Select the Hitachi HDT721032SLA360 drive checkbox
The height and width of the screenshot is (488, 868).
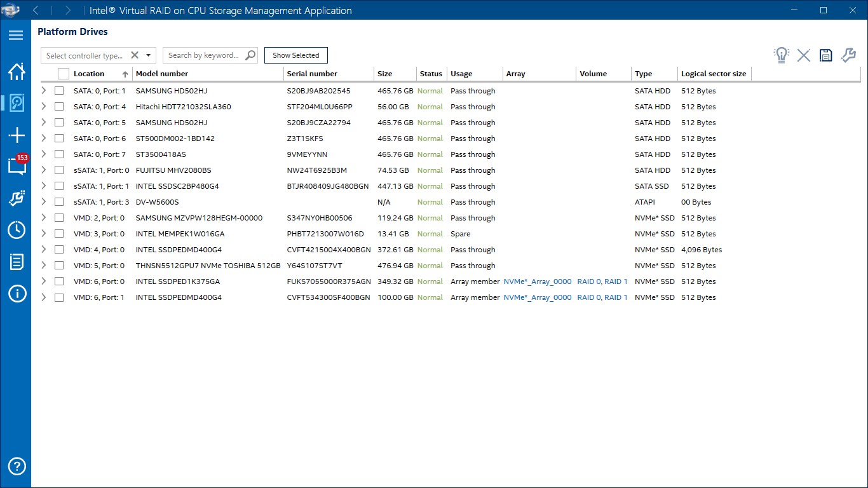pyautogui.click(x=59, y=107)
